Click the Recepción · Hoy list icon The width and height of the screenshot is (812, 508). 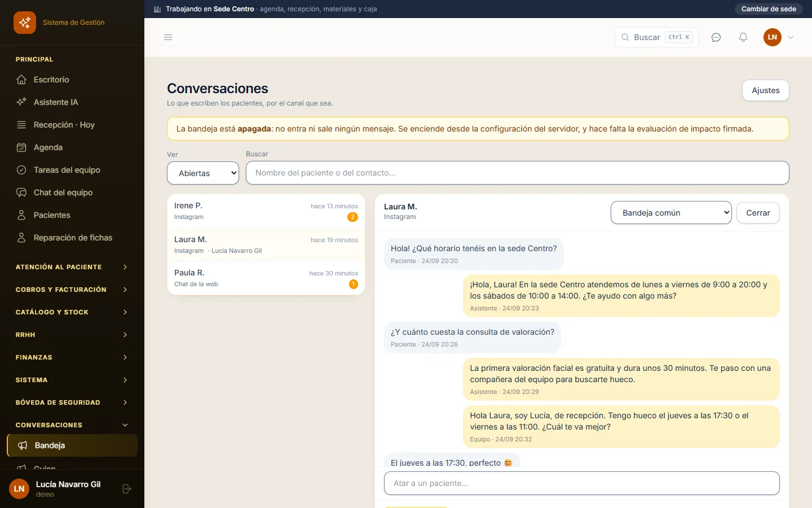pyautogui.click(x=21, y=125)
